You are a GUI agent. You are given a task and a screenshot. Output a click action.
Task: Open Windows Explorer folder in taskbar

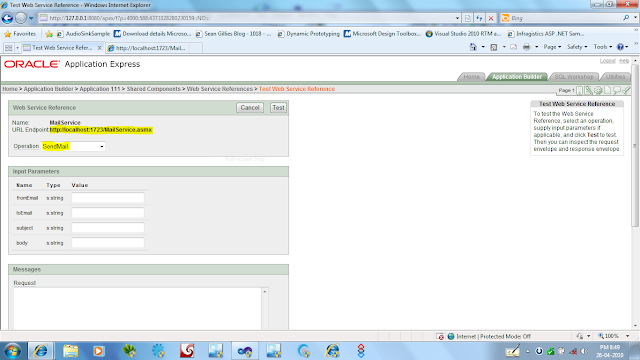pyautogui.click(x=70, y=351)
